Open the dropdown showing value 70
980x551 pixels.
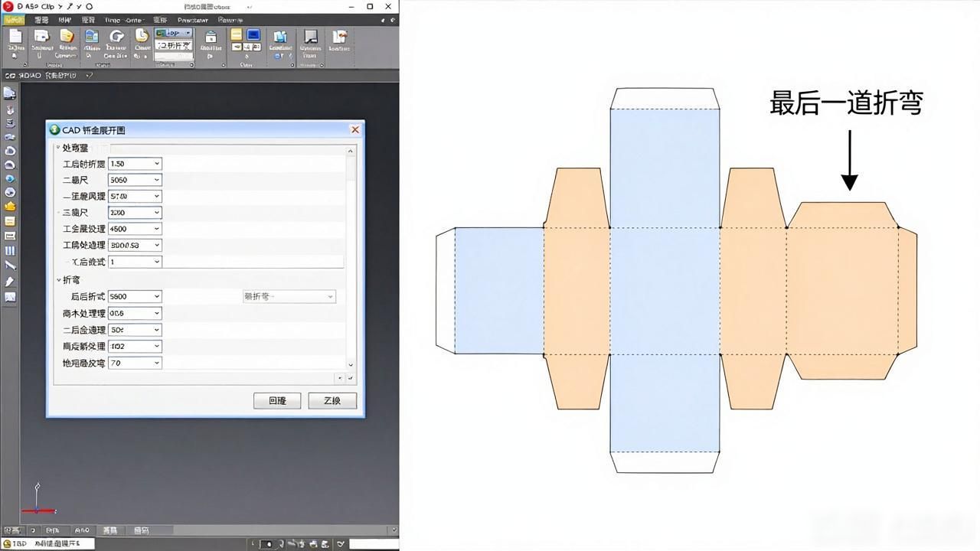[x=135, y=363]
